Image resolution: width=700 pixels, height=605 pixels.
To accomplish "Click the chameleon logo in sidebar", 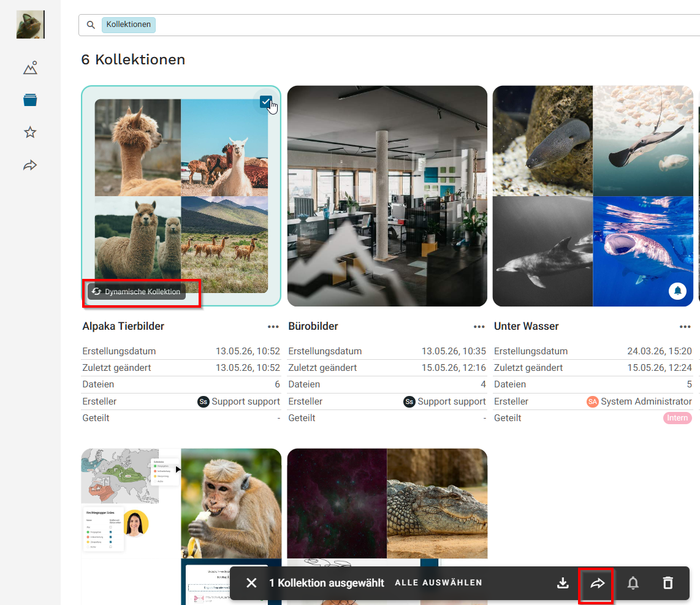I will tap(31, 25).
